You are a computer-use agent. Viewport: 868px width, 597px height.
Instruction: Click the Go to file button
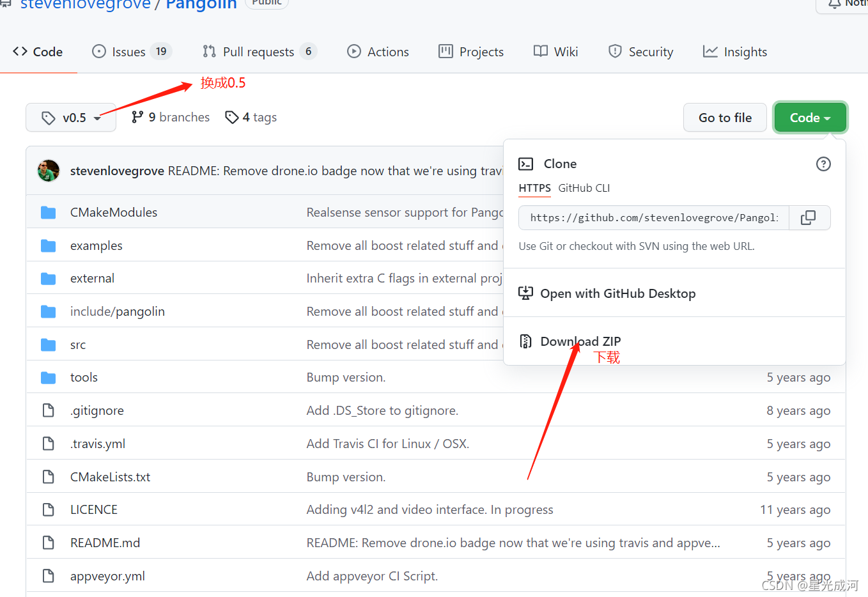point(725,118)
